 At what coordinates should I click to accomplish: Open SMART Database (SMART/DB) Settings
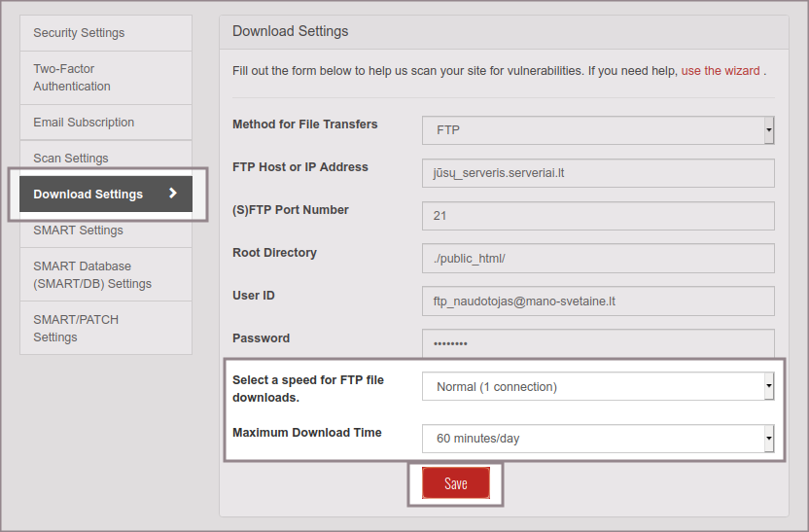click(x=92, y=275)
